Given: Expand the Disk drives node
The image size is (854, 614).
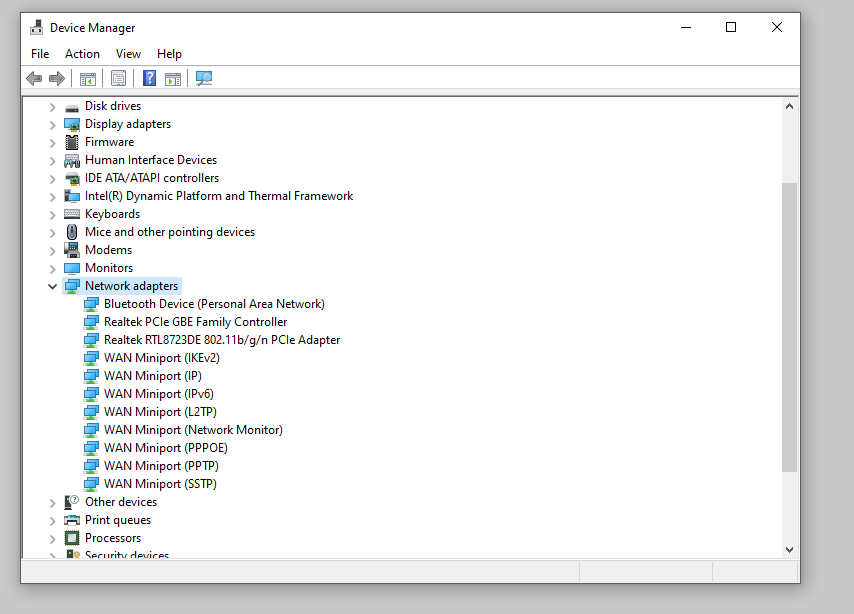Looking at the screenshot, I should (52, 107).
